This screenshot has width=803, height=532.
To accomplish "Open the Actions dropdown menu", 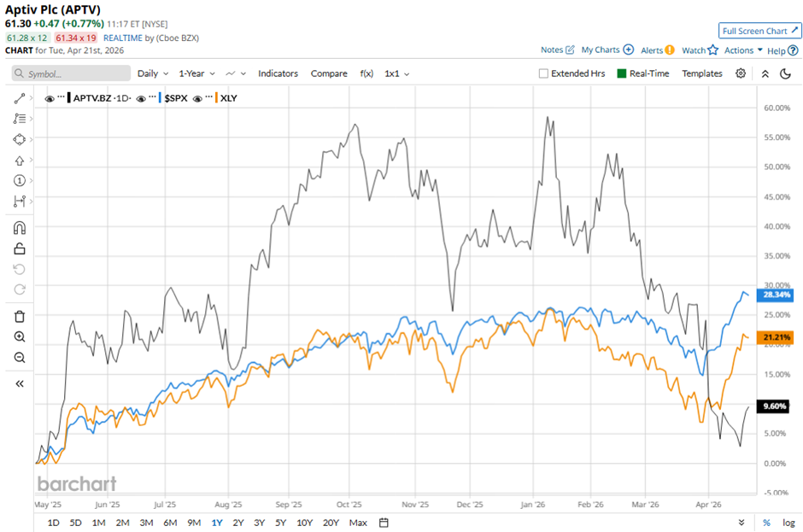I will click(x=743, y=50).
